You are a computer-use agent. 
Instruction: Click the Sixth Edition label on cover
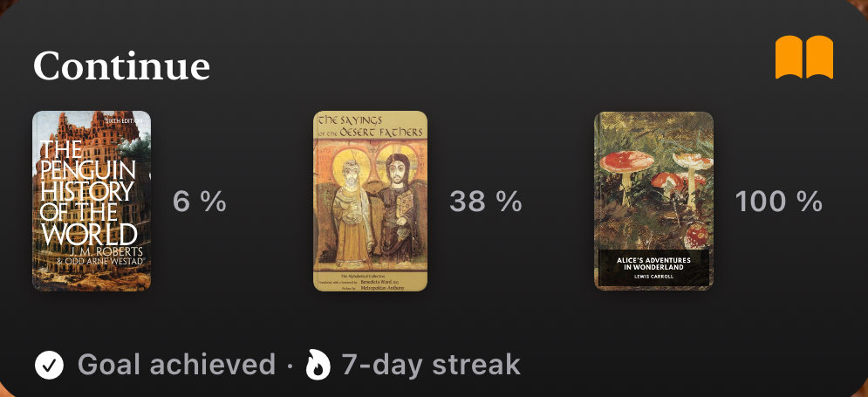click(x=126, y=119)
